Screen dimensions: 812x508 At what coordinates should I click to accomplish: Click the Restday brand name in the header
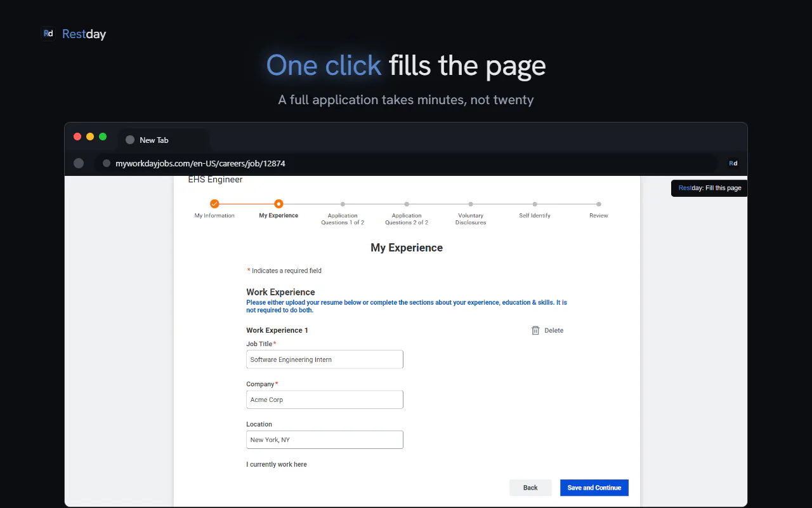(x=84, y=34)
